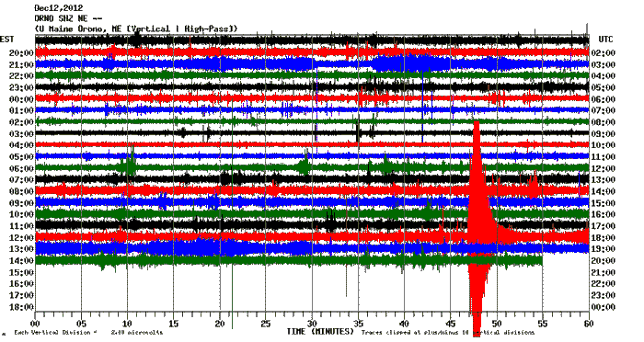Select the '15:00' UTC time label
644x342 pixels.
click(x=603, y=203)
